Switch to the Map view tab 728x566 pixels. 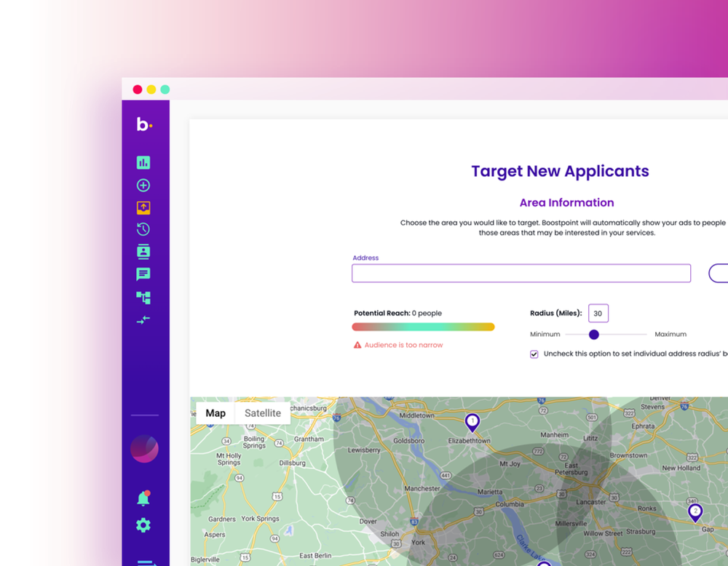coord(215,412)
